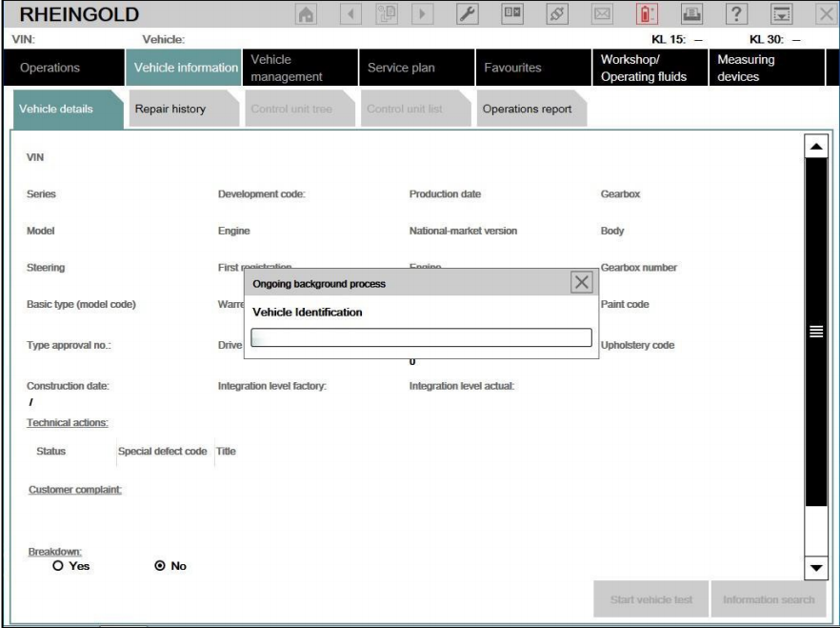Click the Basic type (model code) label
The image size is (840, 628).
81,304
